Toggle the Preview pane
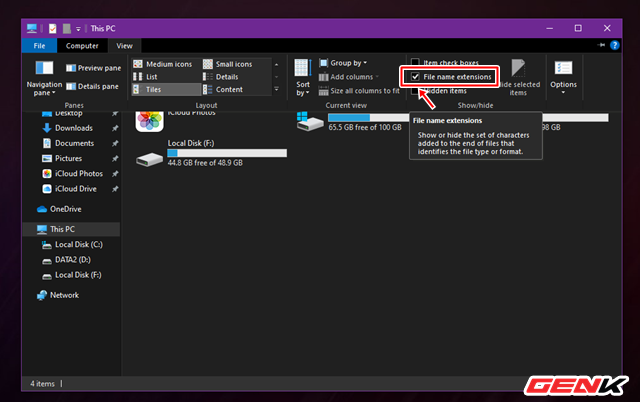 (93, 68)
